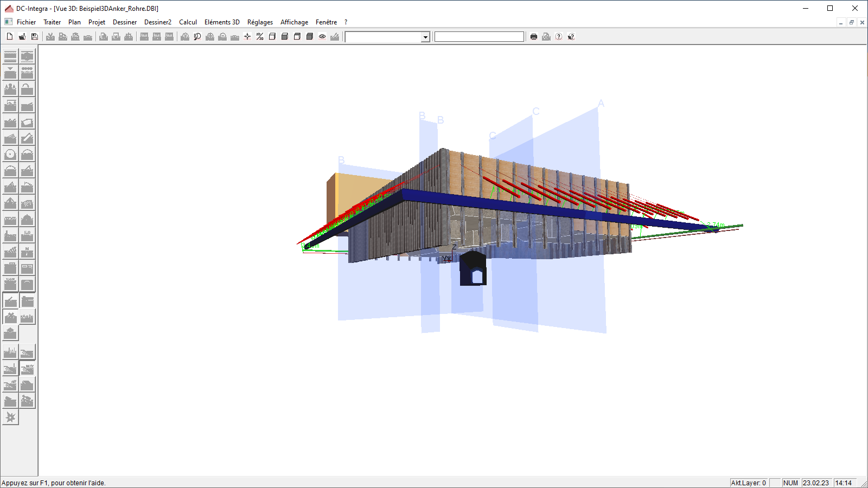The image size is (868, 488).
Task: Expand the toolbar combo box dropdown arrow
Action: coord(425,37)
